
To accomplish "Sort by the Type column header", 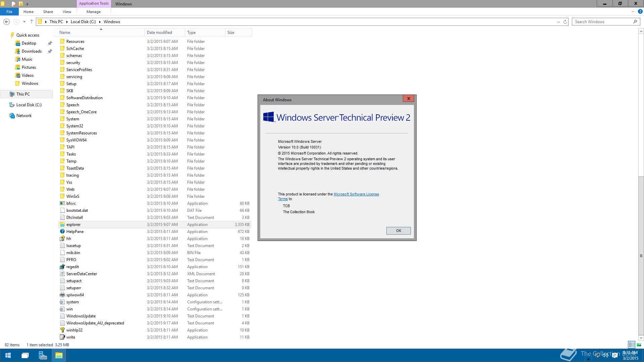I will (x=205, y=33).
